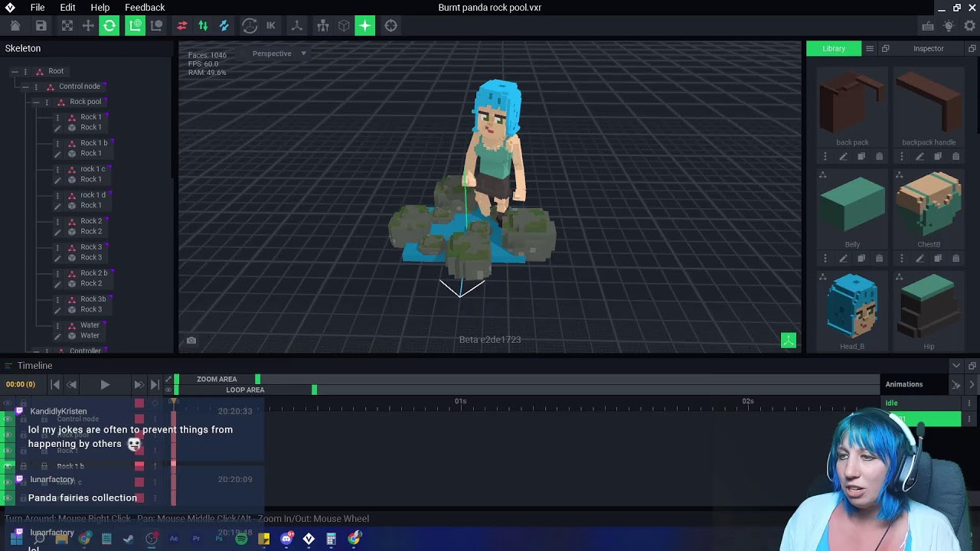Image resolution: width=980 pixels, height=551 pixels.
Task: Step to the next keyframe
Action: (138, 385)
